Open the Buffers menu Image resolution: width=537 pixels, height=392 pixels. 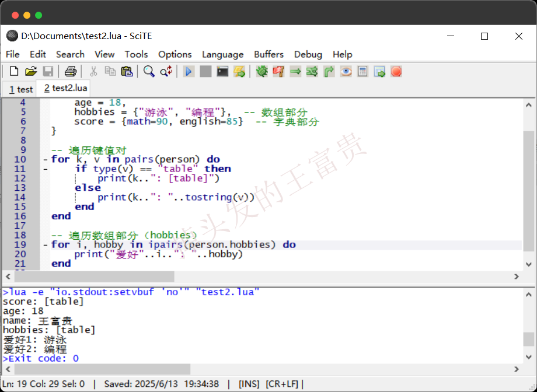(269, 54)
